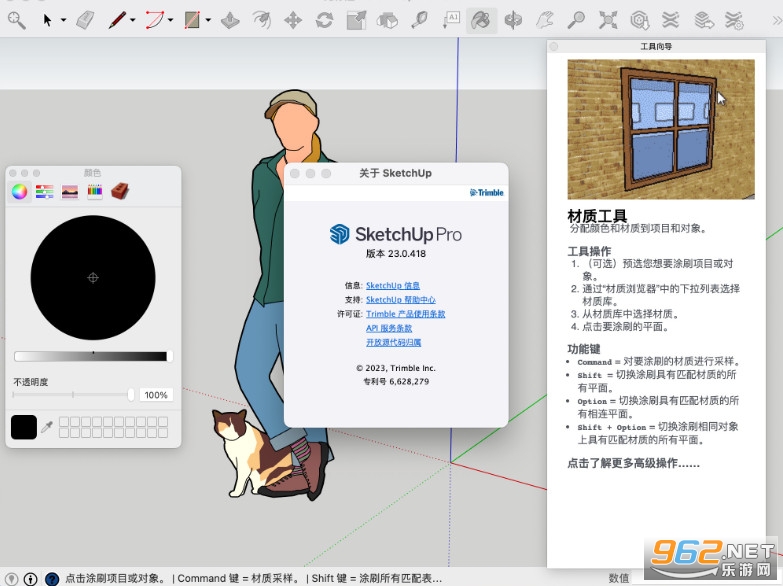Image resolution: width=783 pixels, height=586 pixels.
Task: Open the Extension Manager gear icon
Action: 734,20
